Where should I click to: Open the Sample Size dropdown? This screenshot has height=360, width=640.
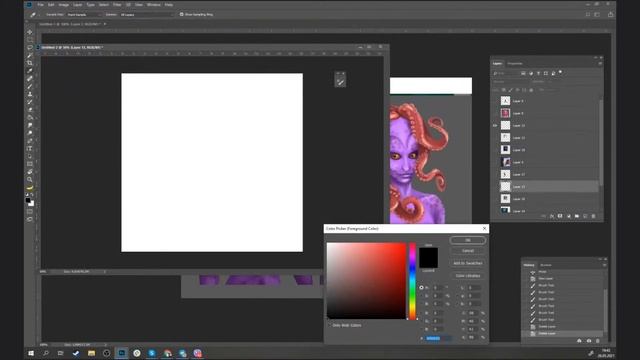84,15
